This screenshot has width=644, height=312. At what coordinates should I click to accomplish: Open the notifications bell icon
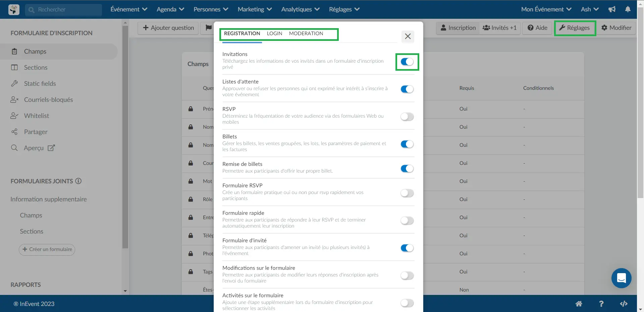(628, 9)
